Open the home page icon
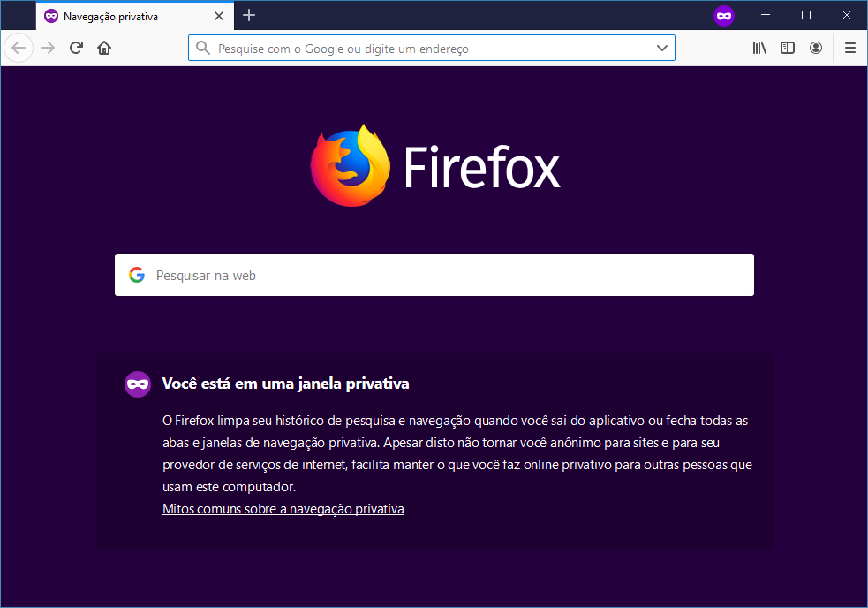This screenshot has width=868, height=608. [x=104, y=49]
